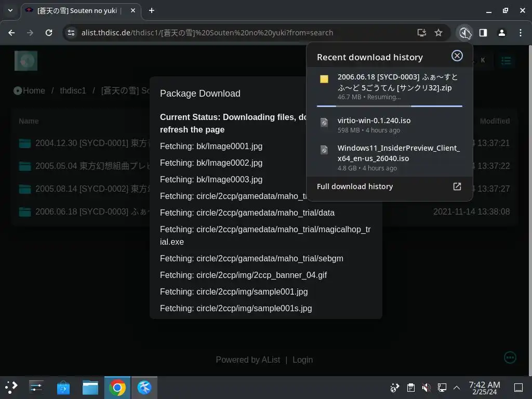Open Windows11_InsiderPreview iso download entry
The image size is (532, 399).
pyautogui.click(x=390, y=157)
